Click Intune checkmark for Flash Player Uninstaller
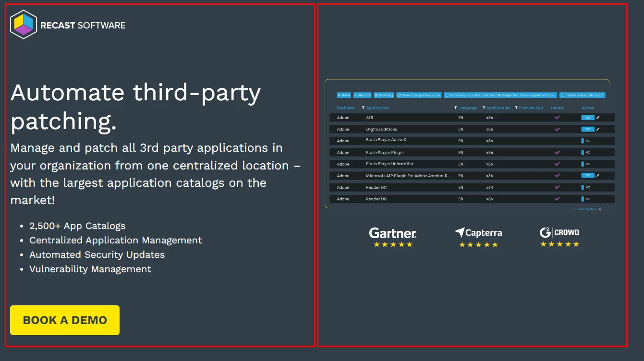644x361 pixels. point(557,164)
